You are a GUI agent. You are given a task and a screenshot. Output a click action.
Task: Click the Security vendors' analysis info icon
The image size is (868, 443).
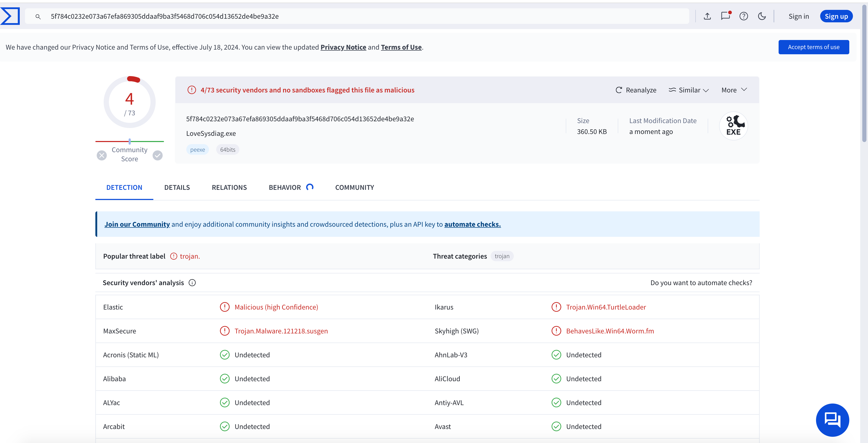(192, 283)
